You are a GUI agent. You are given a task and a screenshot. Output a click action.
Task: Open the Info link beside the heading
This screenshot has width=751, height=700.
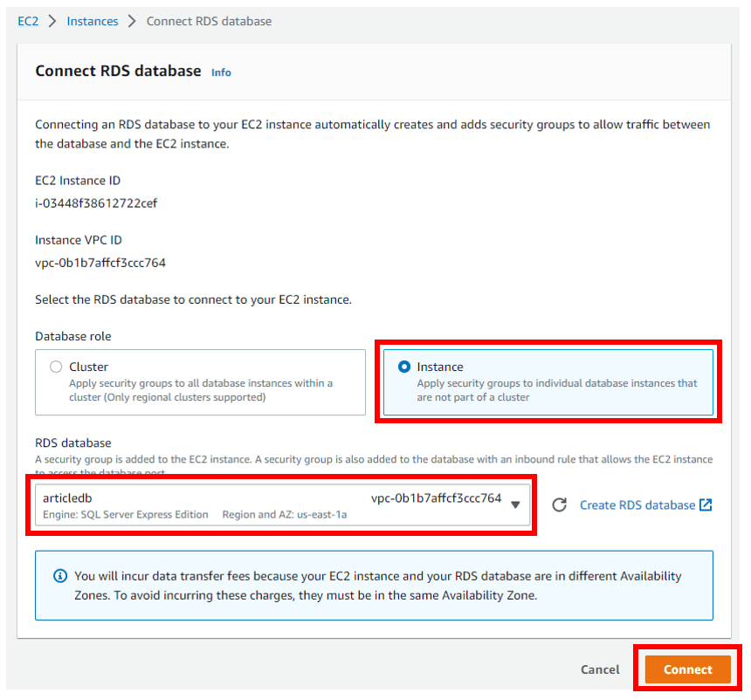(x=221, y=72)
